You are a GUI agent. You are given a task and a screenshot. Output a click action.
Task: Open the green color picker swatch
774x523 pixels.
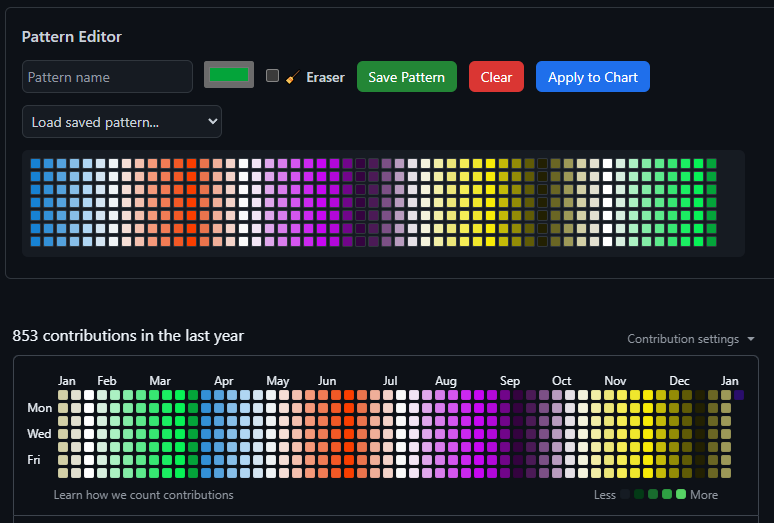click(x=229, y=75)
